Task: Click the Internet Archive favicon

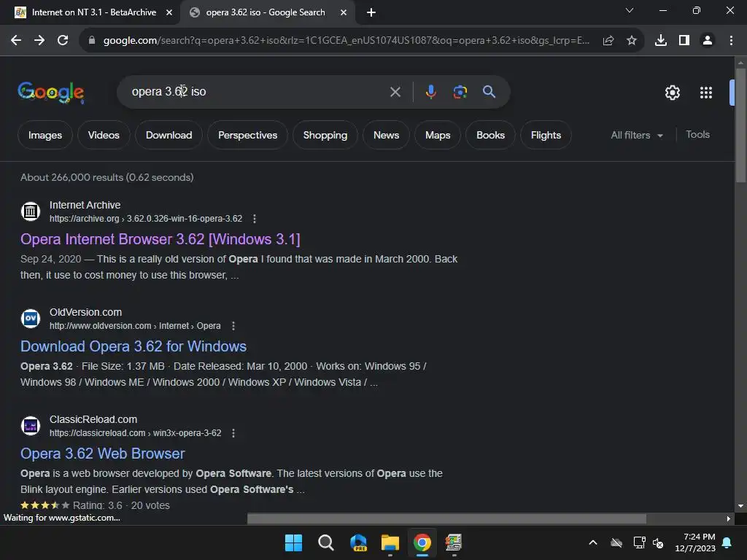Action: tap(31, 211)
